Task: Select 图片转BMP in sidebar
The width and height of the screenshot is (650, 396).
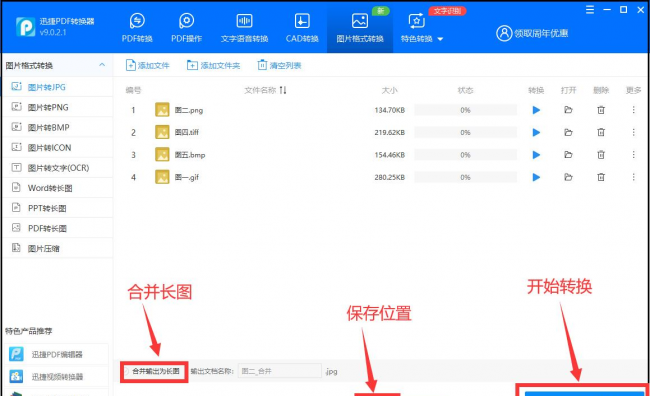Action: click(57, 127)
